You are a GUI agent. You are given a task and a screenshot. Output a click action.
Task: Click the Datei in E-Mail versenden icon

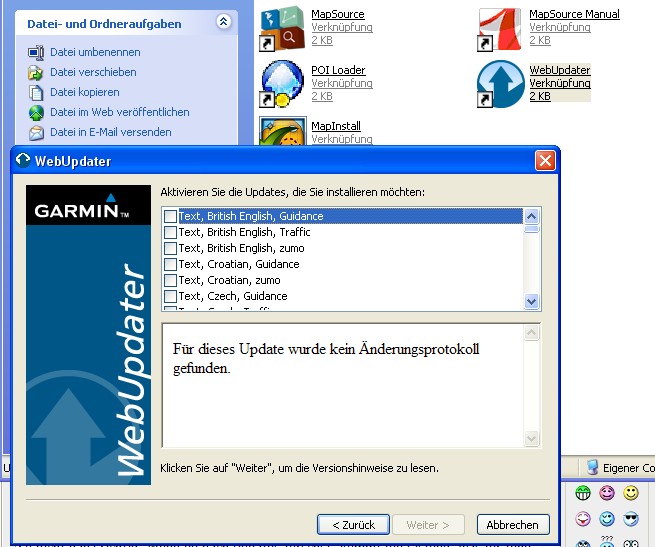(37, 132)
